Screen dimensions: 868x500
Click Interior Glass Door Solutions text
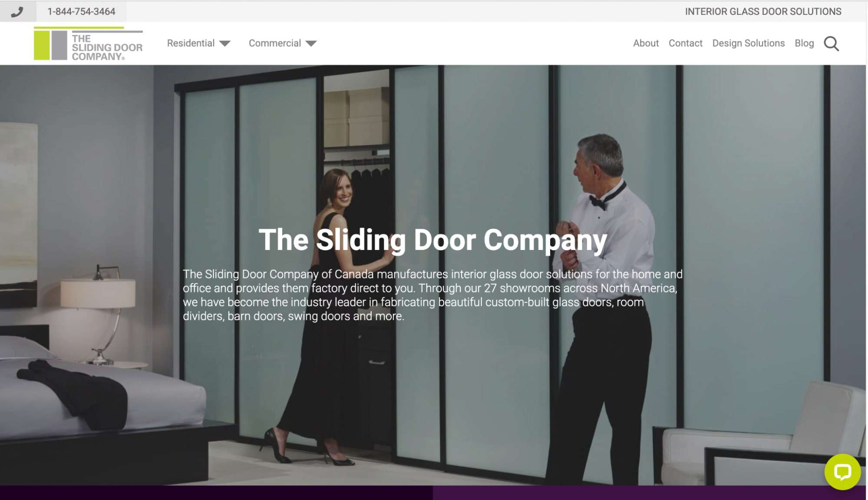pyautogui.click(x=763, y=12)
